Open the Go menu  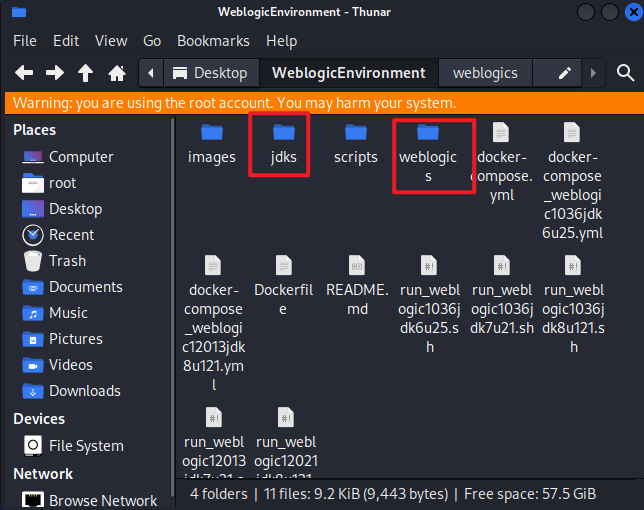coord(152,41)
